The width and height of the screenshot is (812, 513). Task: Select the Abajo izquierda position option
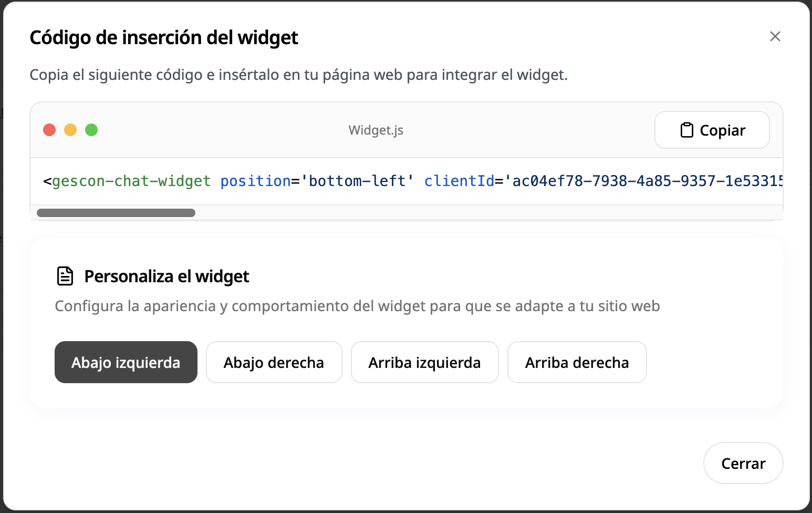[126, 362]
